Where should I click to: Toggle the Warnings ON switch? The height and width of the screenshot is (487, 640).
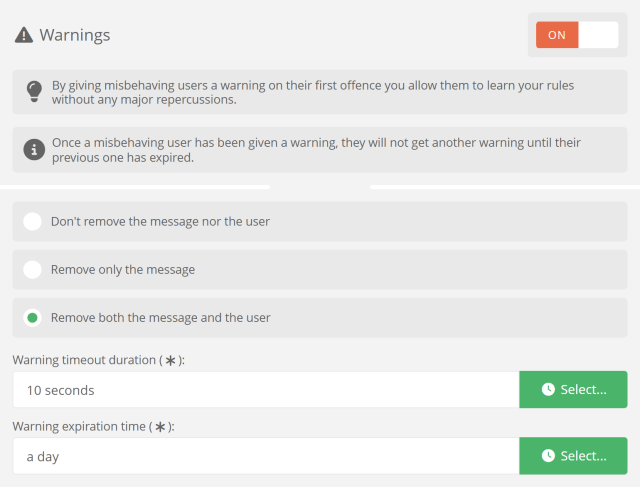[577, 35]
